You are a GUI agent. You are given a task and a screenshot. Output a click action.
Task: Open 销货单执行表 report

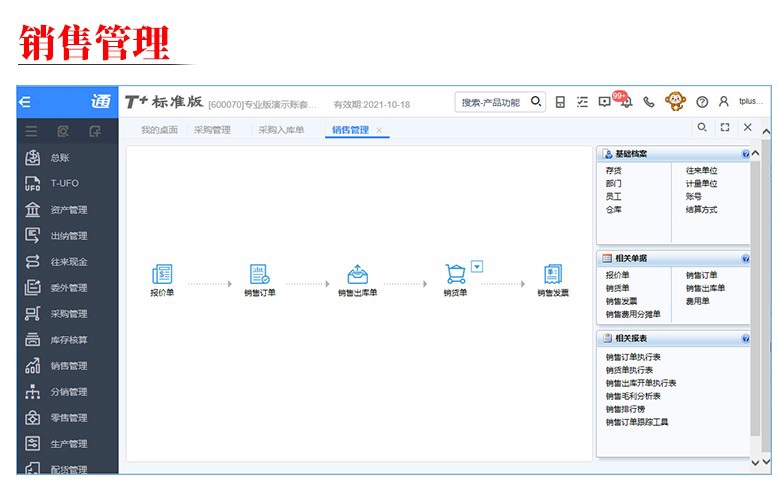(x=629, y=370)
